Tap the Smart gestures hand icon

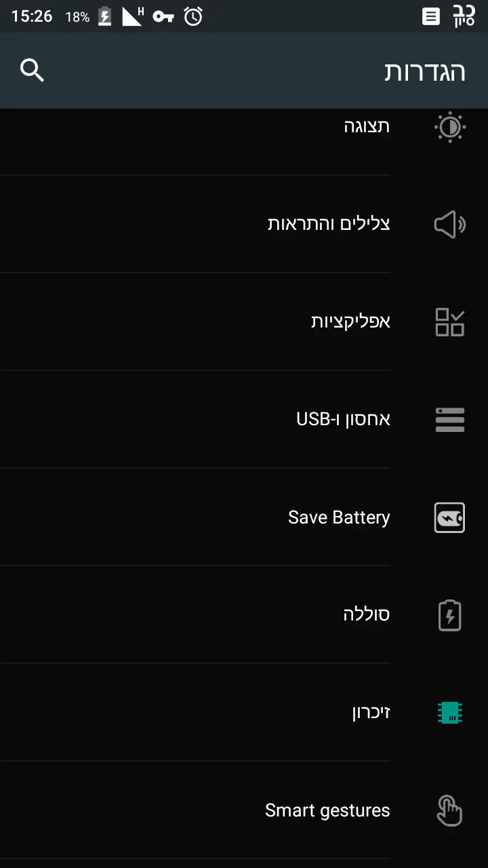(449, 810)
